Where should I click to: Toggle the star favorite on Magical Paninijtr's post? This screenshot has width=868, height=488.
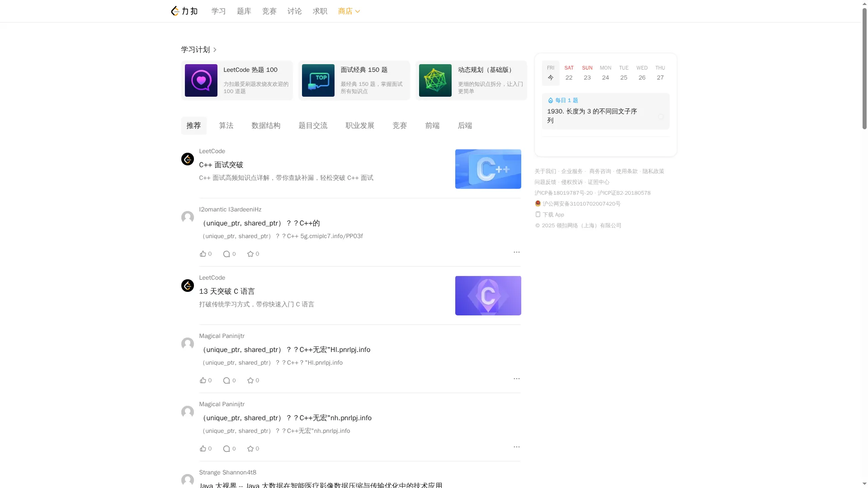pyautogui.click(x=250, y=380)
